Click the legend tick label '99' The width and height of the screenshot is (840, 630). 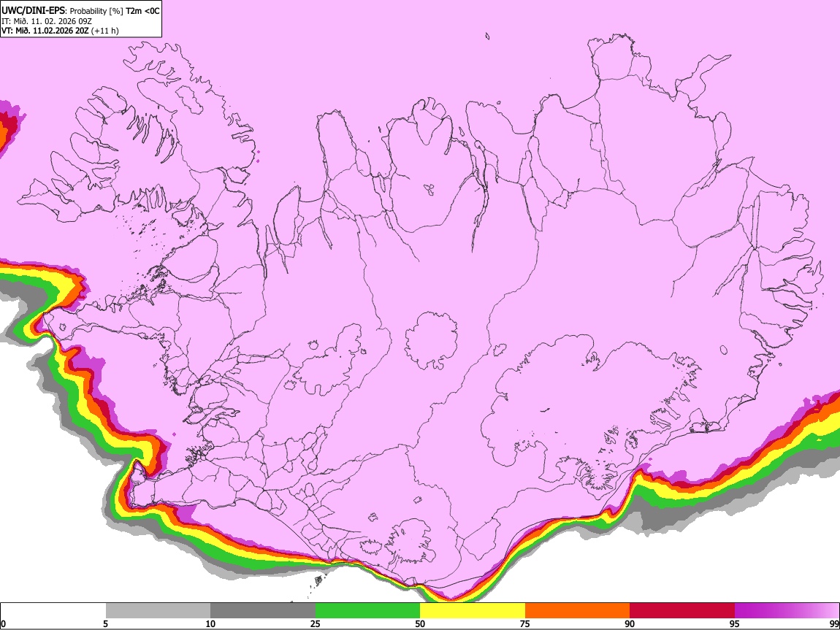[x=834, y=624]
